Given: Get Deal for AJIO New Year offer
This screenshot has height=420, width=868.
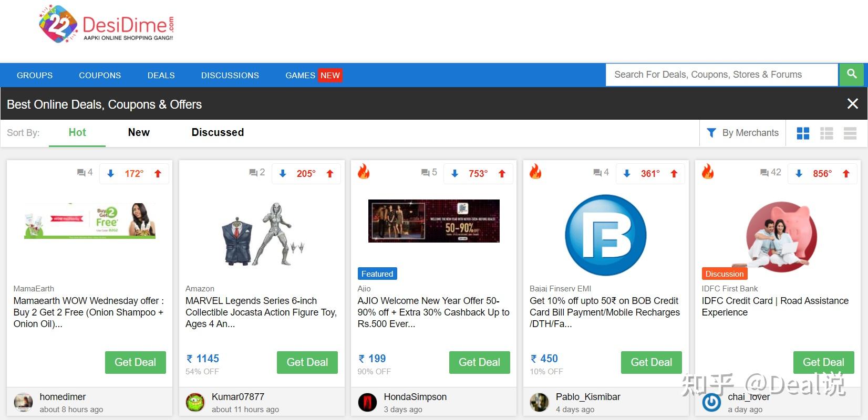Looking at the screenshot, I should 480,362.
